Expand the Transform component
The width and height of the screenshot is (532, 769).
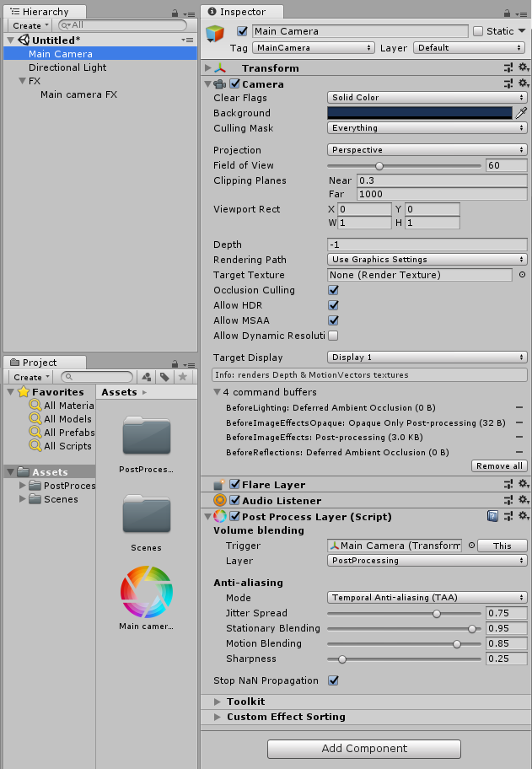(x=208, y=67)
